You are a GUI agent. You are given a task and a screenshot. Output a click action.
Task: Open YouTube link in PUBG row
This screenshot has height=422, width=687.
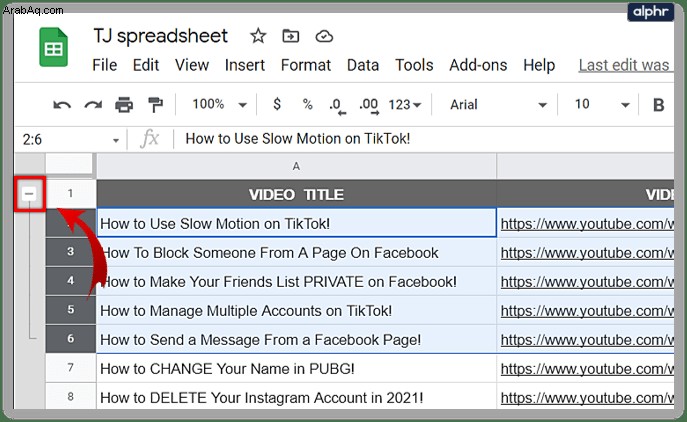click(587, 369)
